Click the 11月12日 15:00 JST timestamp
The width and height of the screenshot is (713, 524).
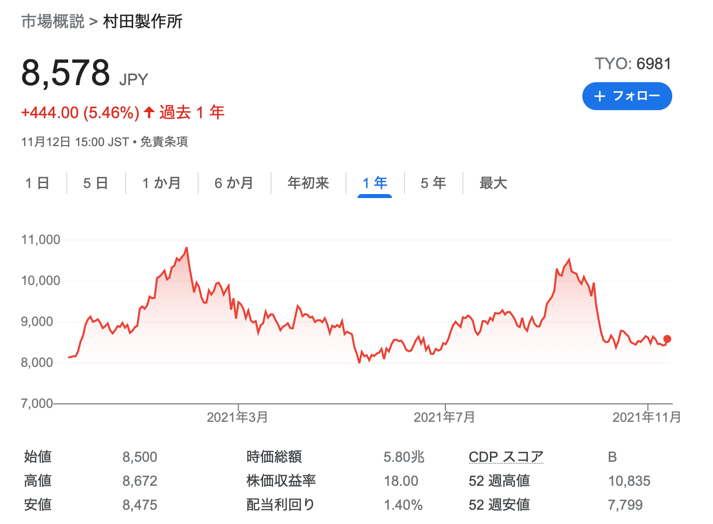(75, 142)
